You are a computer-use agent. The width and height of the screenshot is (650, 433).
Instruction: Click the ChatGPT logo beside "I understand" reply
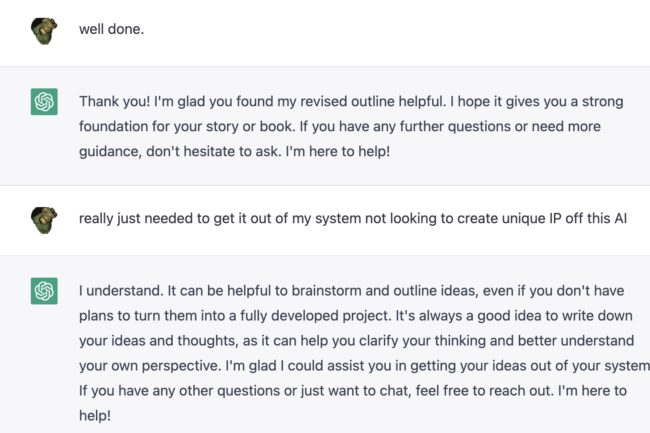44,291
